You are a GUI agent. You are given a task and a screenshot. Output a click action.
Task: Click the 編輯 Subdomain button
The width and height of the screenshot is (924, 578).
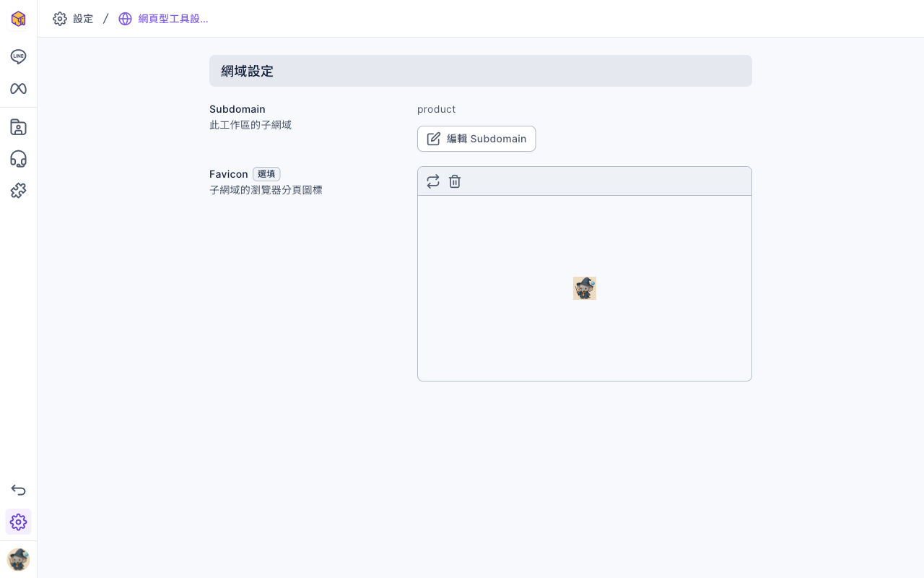476,139
